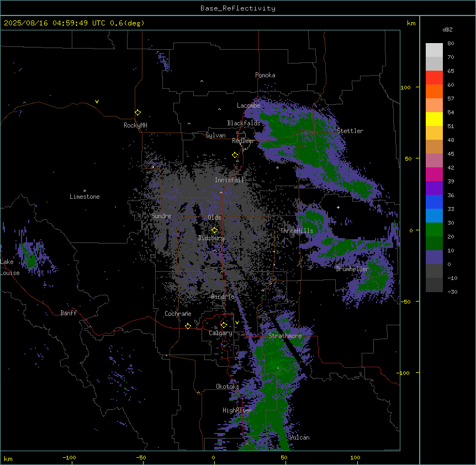The width and height of the screenshot is (476, 465).
Task: Select the pink 45-42 dBZ swatch
Action: tap(434, 161)
